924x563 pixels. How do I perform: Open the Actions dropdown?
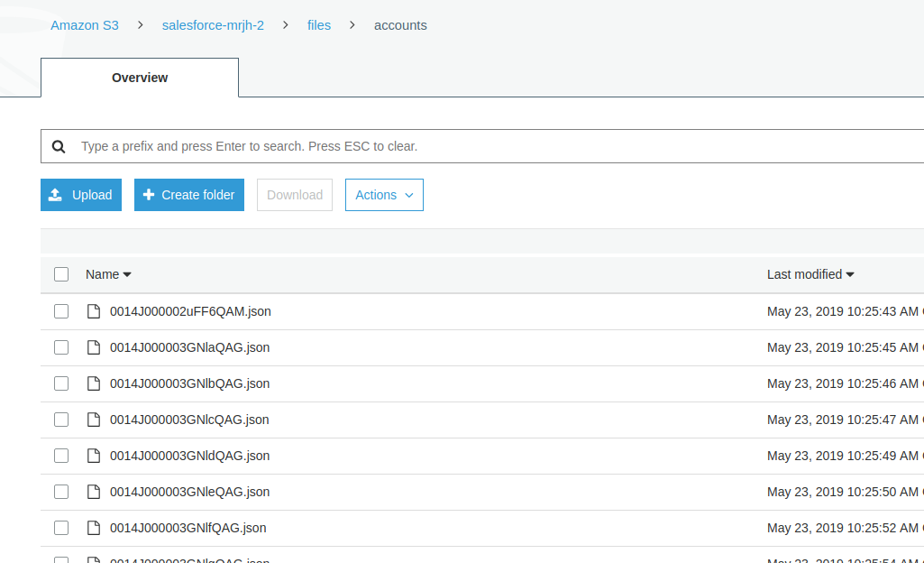coord(384,194)
